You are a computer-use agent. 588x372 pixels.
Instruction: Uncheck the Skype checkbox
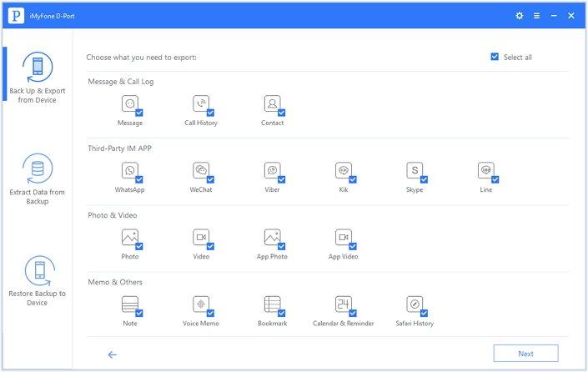(x=425, y=179)
